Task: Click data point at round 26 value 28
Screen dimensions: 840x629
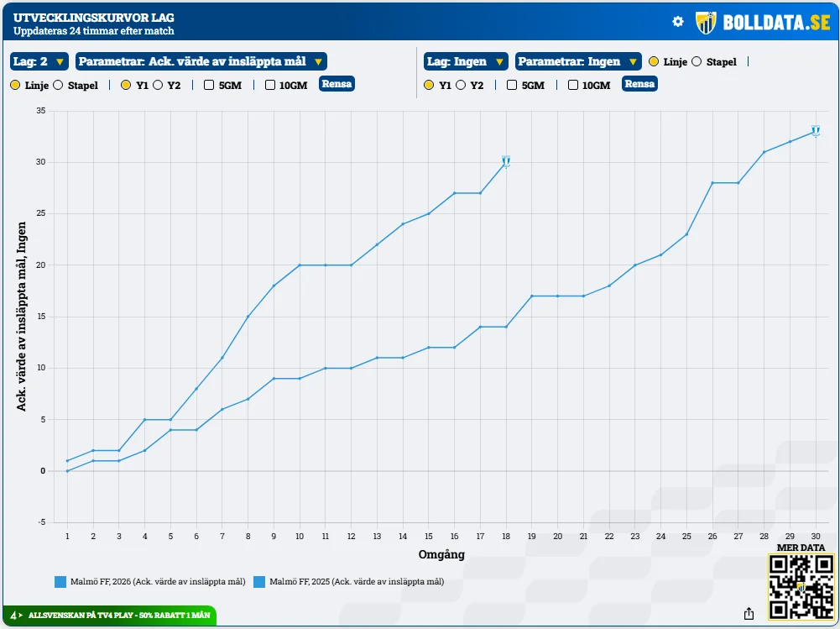Action: [x=712, y=183]
